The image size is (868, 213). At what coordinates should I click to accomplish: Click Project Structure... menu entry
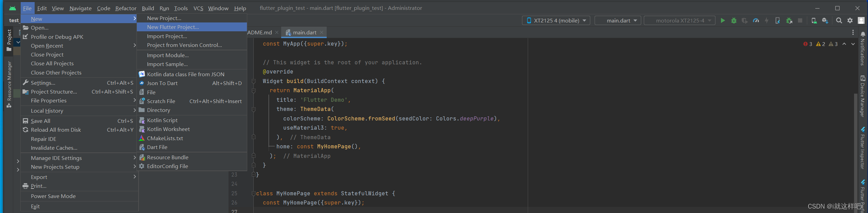pos(79,92)
